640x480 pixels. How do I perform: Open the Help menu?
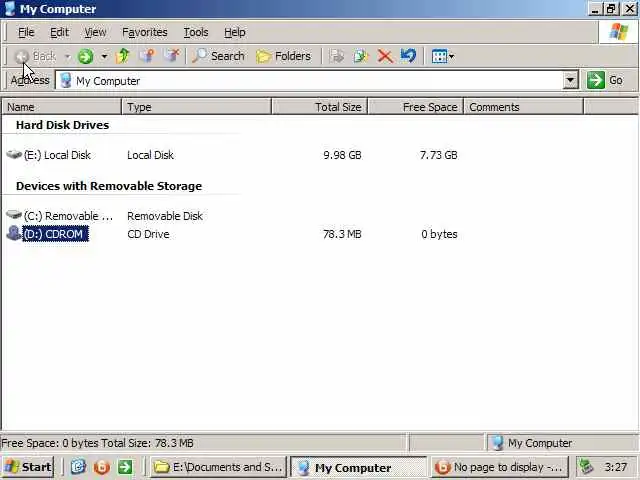click(x=235, y=32)
